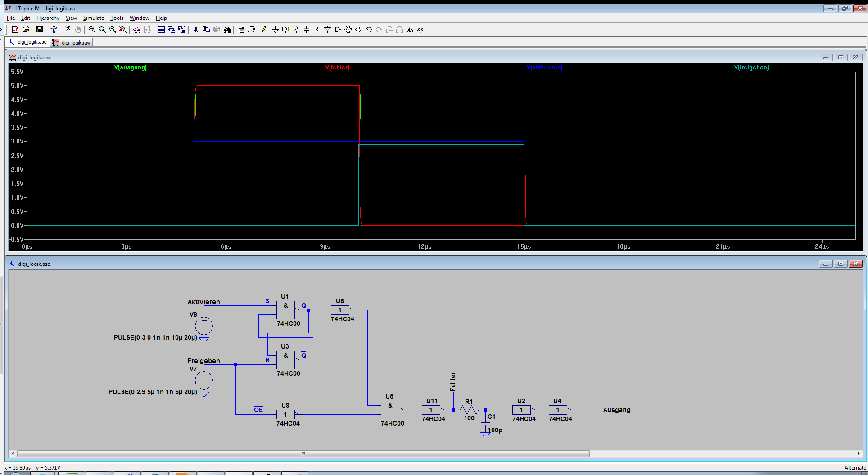Viewport: 868px width, 475px height.
Task: Click the Fehler net label
Action: 453,381
